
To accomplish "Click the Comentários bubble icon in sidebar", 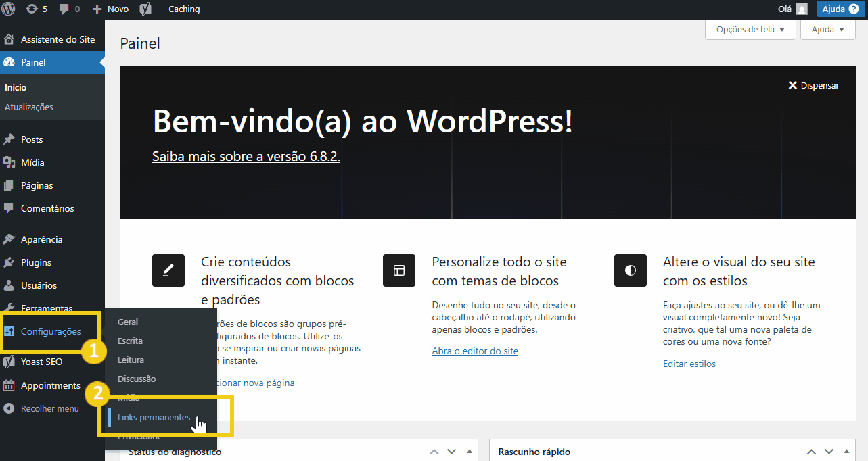I will pyautogui.click(x=9, y=208).
